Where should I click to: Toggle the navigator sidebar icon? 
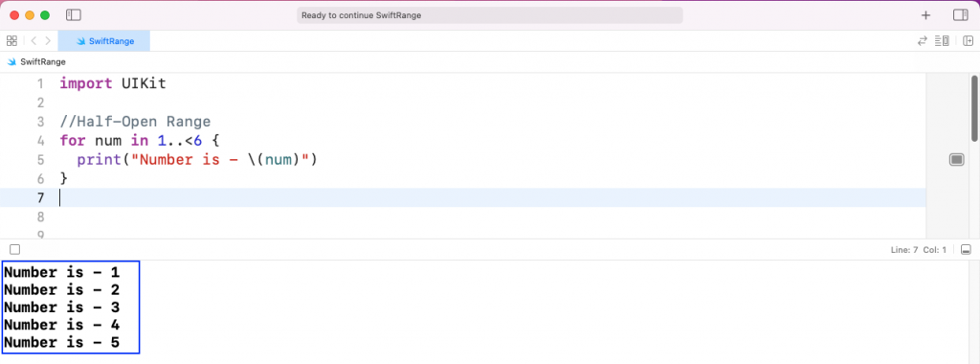(x=74, y=15)
